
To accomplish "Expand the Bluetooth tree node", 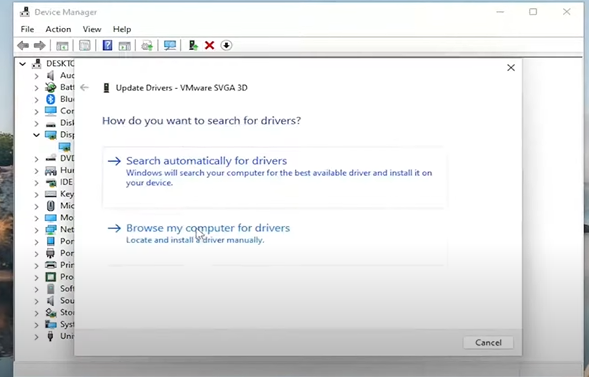I will tap(36, 100).
